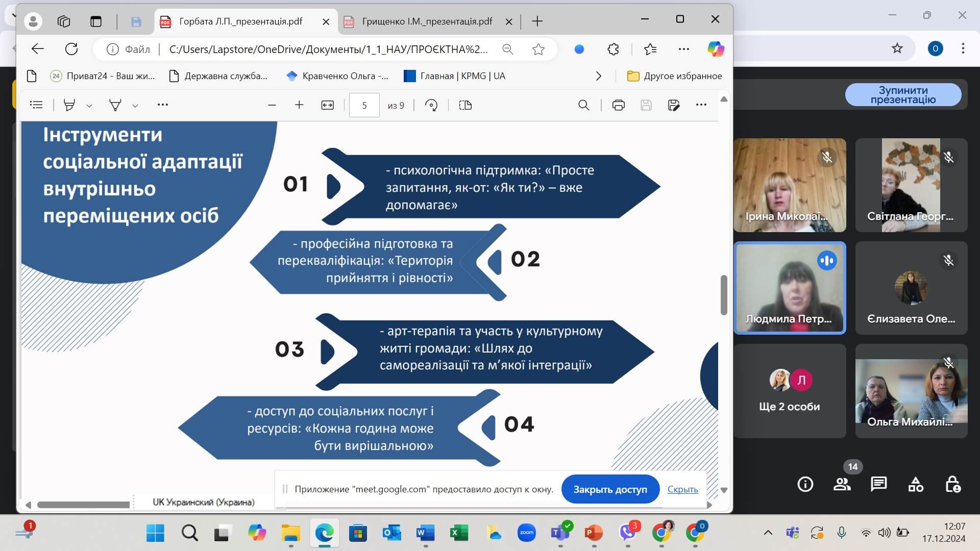Click the Скрыть link
980x551 pixels.
[682, 489]
